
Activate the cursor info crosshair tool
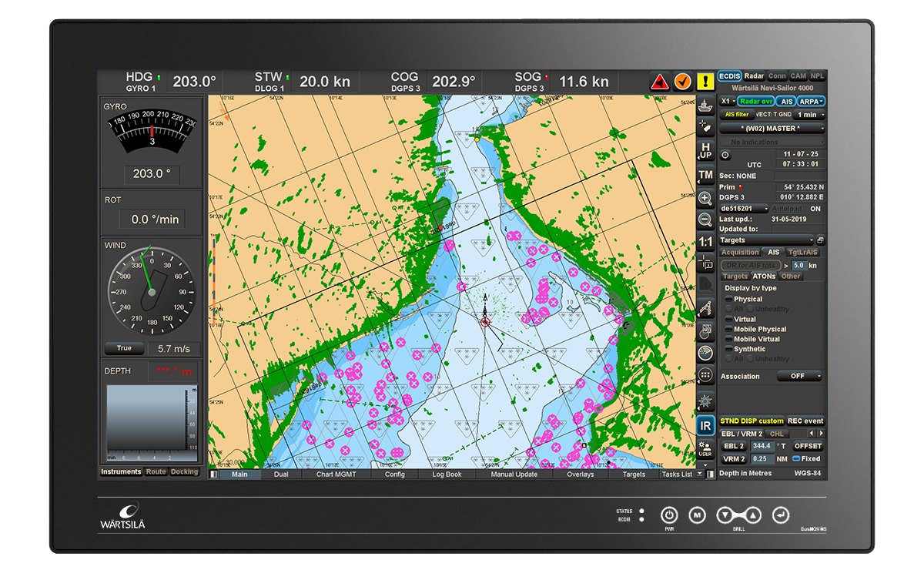(x=705, y=263)
